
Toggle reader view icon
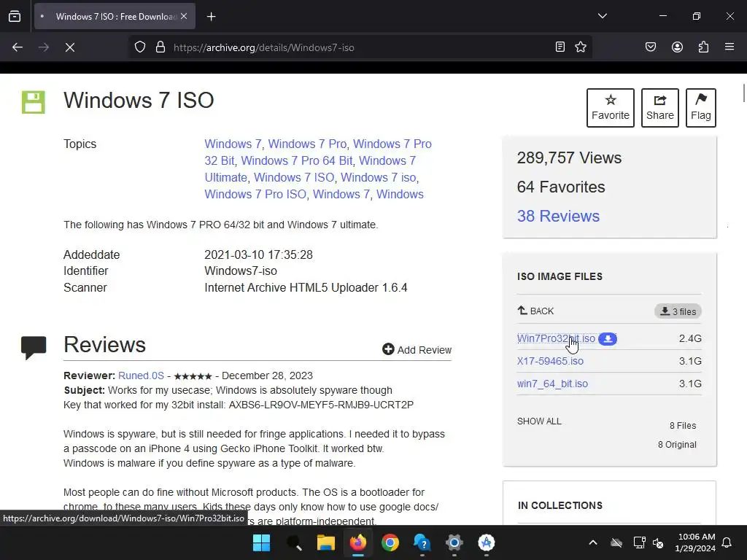pyautogui.click(x=560, y=47)
